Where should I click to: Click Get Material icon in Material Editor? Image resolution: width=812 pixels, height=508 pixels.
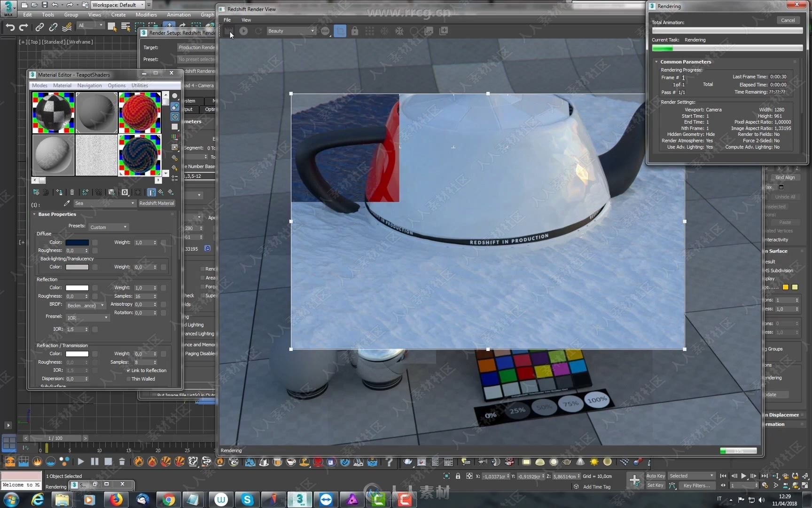pyautogui.click(x=36, y=192)
